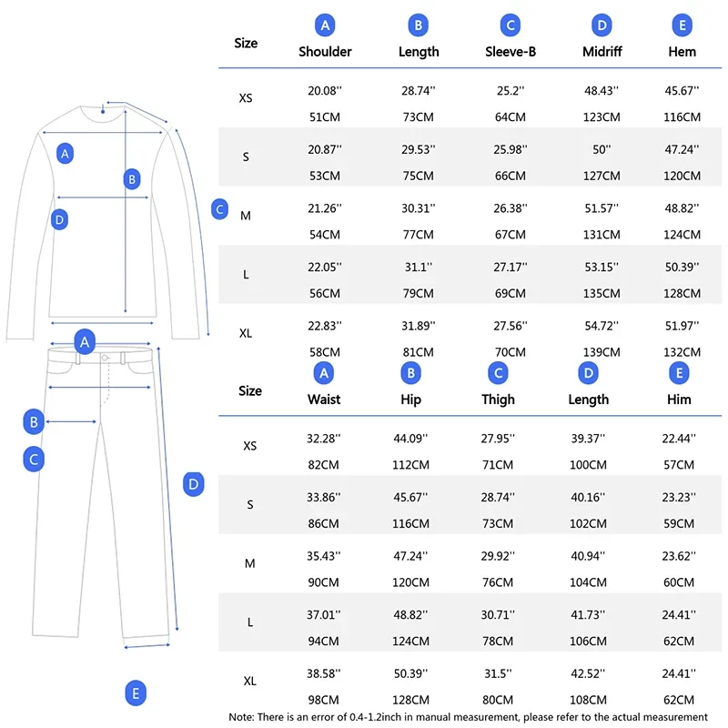Select the XL row label in the pants table
Image resolution: width=728 pixels, height=728 pixels.
250,681
